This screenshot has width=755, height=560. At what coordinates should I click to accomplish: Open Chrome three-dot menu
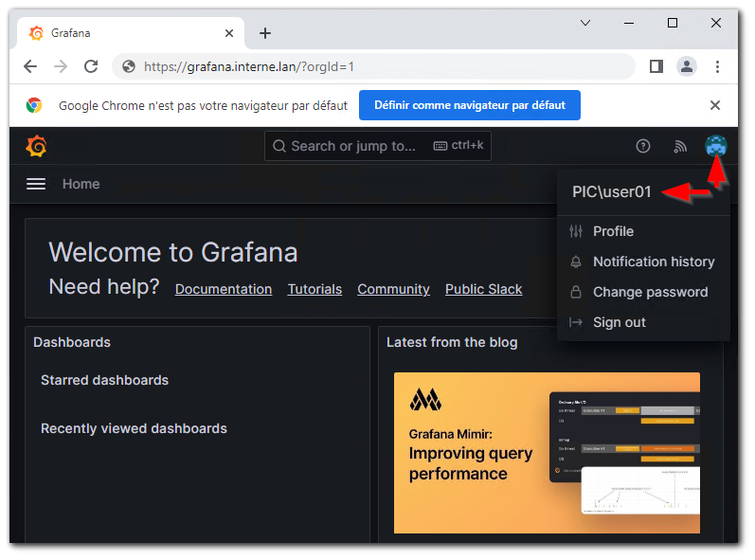[717, 66]
